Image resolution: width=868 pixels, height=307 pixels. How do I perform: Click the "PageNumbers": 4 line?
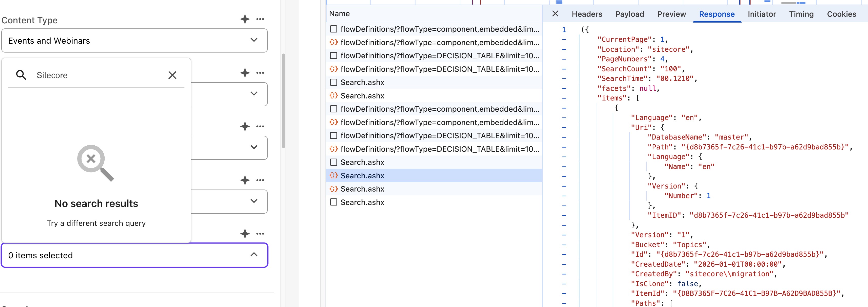[x=632, y=59]
